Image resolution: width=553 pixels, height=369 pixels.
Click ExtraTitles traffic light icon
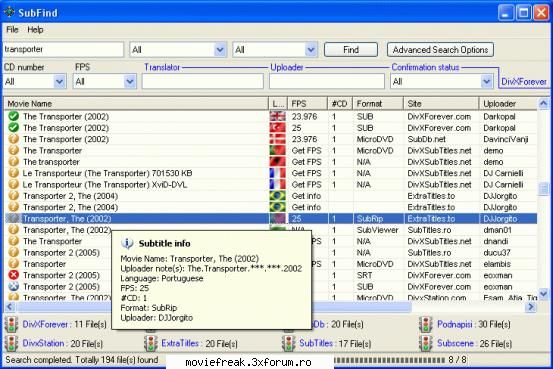(x=151, y=343)
